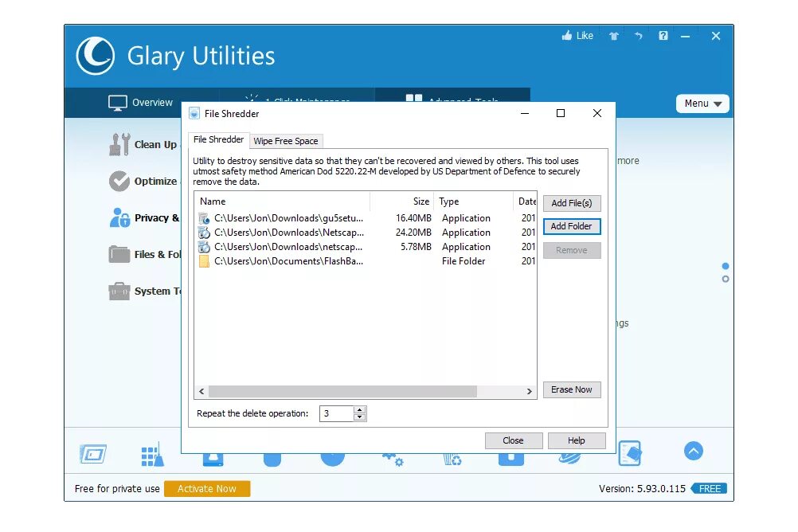
Task: Click the Free for private use text
Action: [x=117, y=489]
